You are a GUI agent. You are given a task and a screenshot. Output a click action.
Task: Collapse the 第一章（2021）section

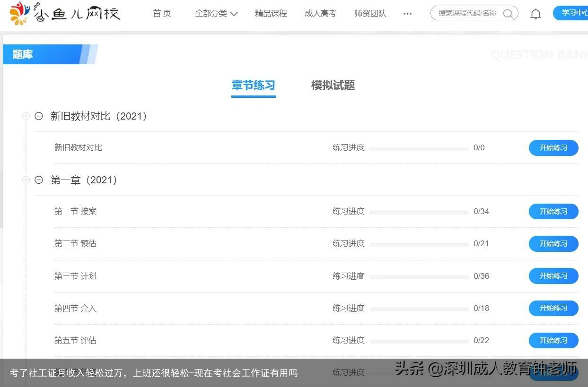[x=38, y=180]
